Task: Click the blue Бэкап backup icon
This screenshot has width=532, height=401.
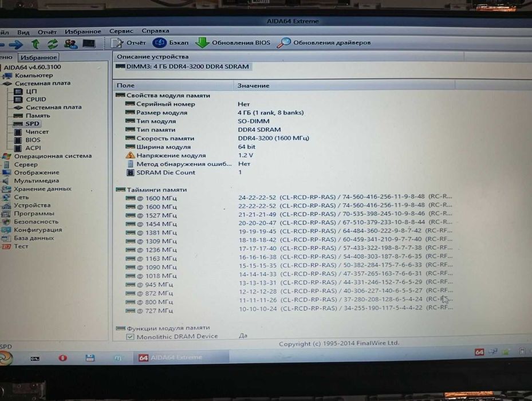Action: pyautogui.click(x=159, y=43)
